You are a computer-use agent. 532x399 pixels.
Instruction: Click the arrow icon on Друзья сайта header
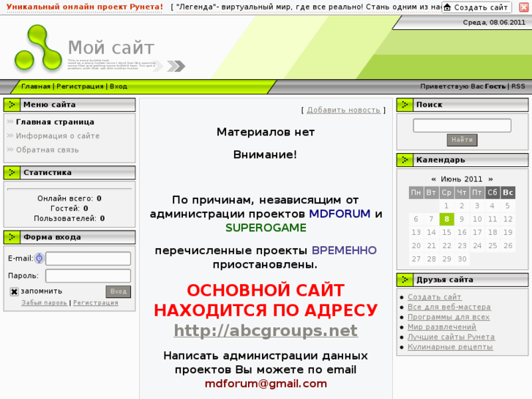[x=405, y=280]
